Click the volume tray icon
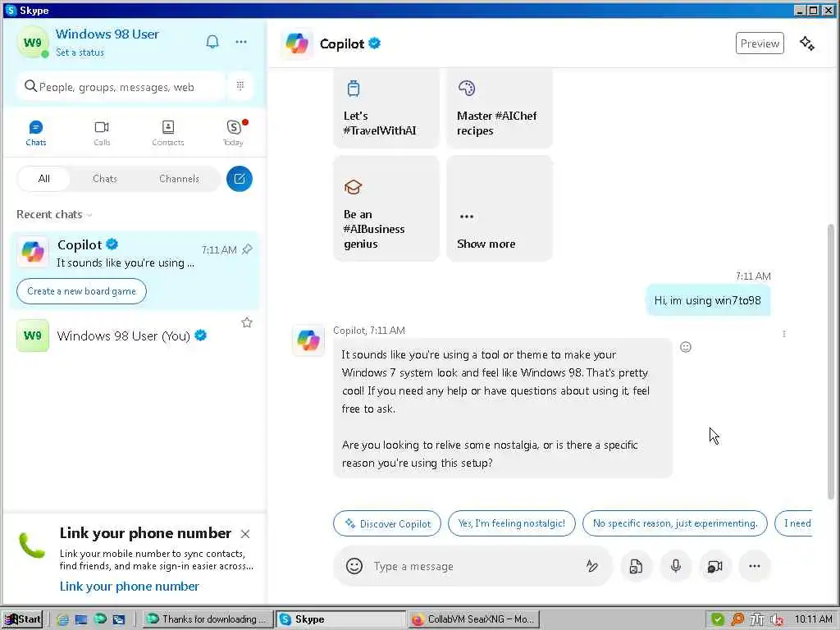840x630 pixels. [776, 619]
